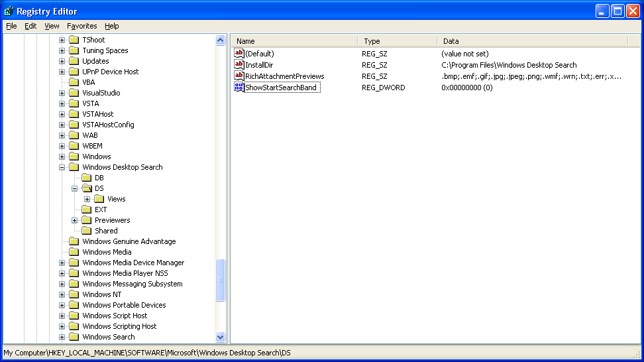
Task: Collapse the Windows Desktop Search key
Action: pos(62,167)
